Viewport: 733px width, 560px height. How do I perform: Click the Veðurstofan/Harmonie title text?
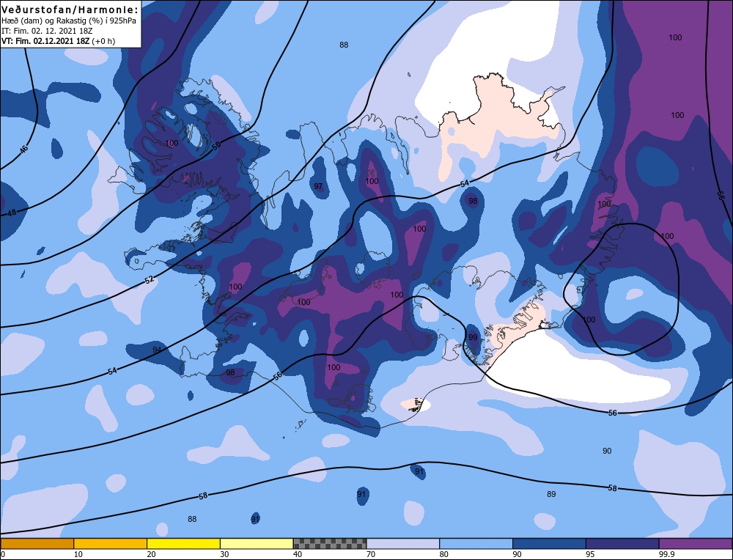(x=70, y=10)
